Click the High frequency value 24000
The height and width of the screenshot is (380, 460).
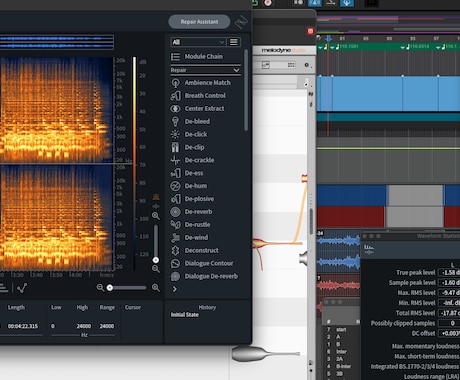83,326
